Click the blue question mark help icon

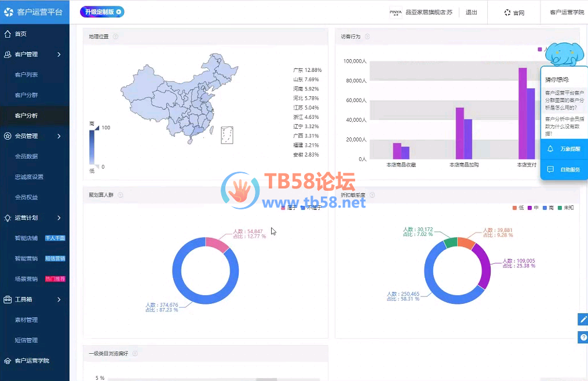[583, 338]
